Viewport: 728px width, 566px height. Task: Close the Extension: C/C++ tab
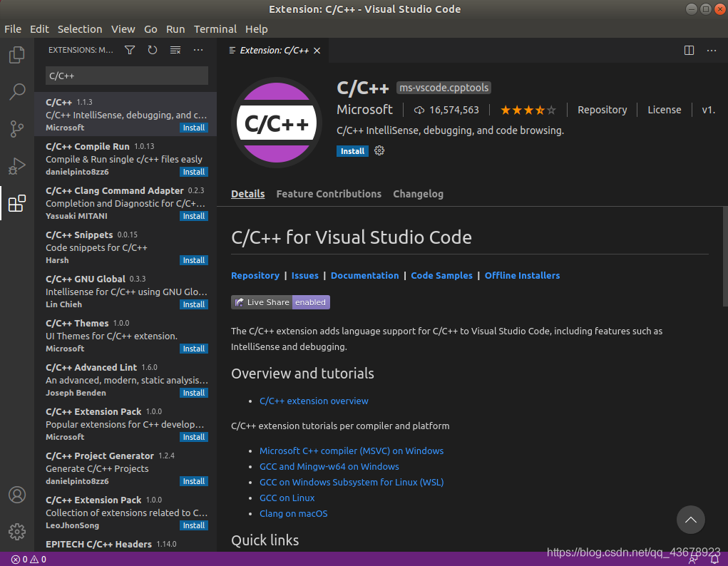click(x=317, y=50)
